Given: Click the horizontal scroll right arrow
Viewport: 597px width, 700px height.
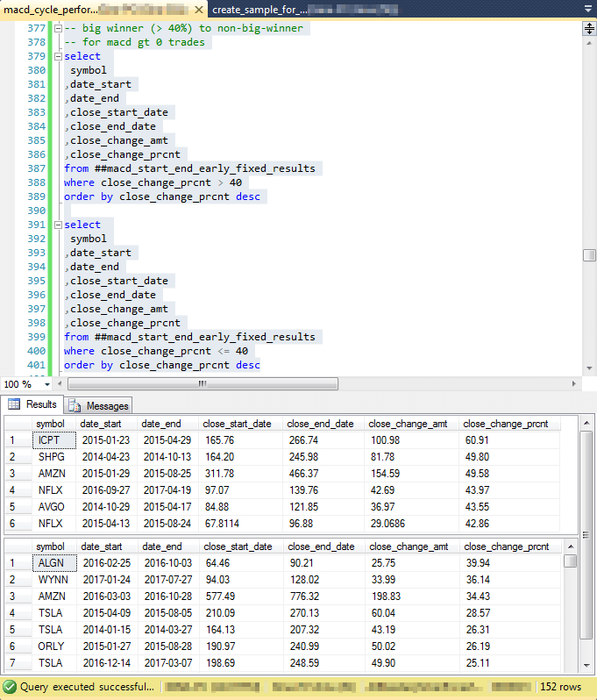Looking at the screenshot, I should pos(574,384).
